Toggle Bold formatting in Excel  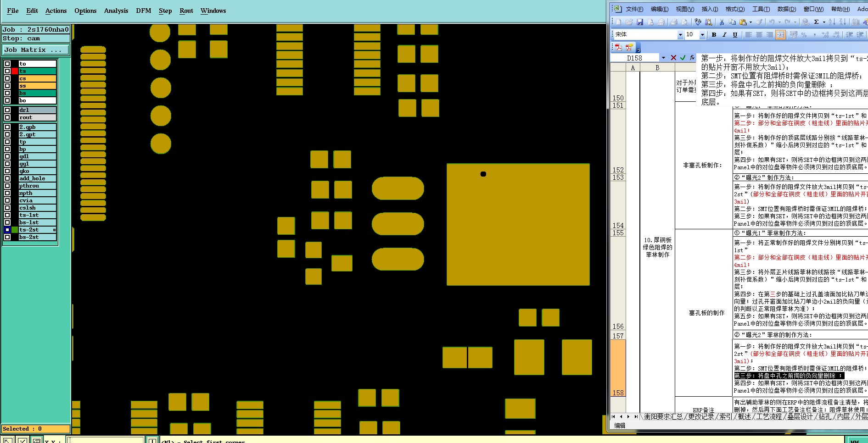[714, 35]
